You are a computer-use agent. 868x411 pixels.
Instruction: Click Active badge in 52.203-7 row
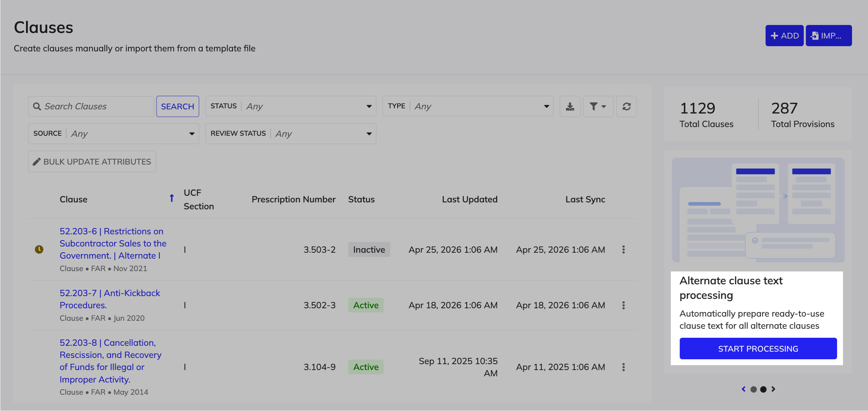[x=366, y=305]
